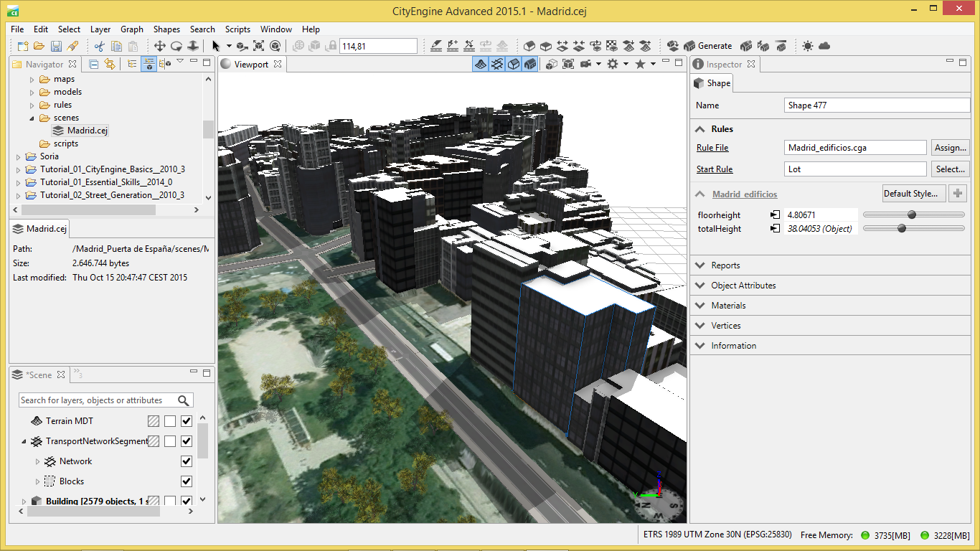Screen dimensions: 980x551
Task: Follow the Start Rule link
Action: (x=715, y=169)
